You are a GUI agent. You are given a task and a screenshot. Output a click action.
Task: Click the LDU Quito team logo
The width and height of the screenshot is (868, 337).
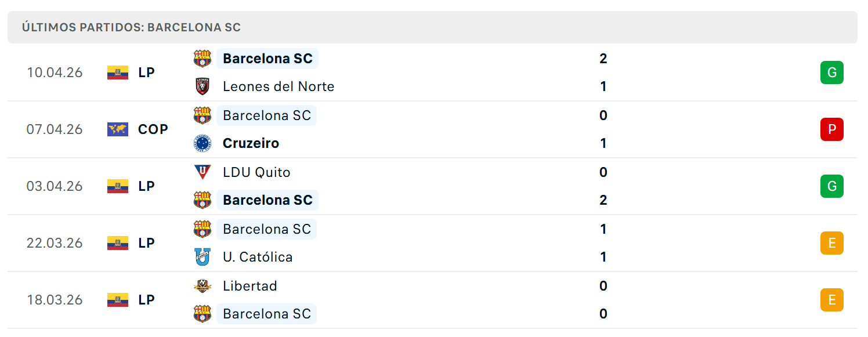(202, 172)
